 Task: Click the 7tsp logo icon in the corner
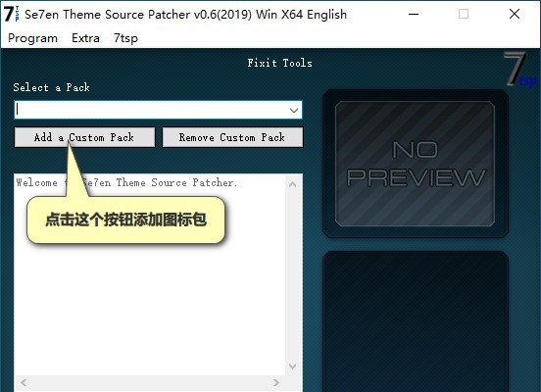(x=520, y=69)
